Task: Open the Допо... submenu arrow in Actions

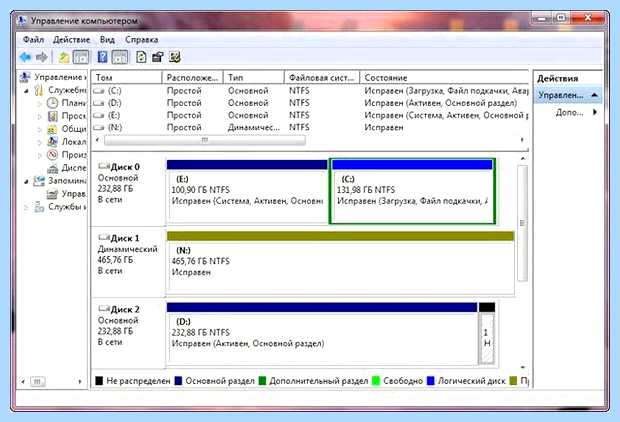Action: point(595,112)
